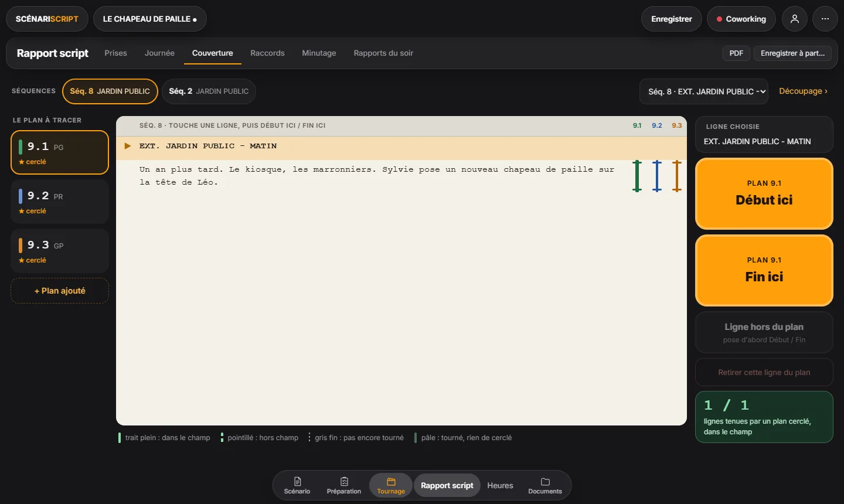
Task: Open the Scénario section in bottom nav
Action: click(x=297, y=485)
